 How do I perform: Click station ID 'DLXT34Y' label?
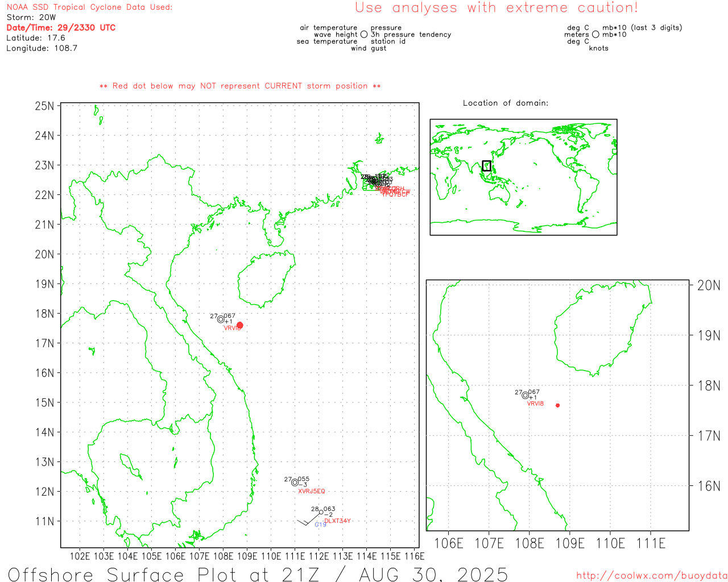point(337,521)
